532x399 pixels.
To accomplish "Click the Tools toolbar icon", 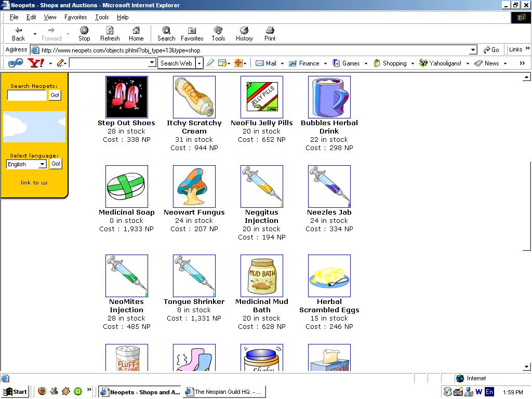I will coord(218,34).
